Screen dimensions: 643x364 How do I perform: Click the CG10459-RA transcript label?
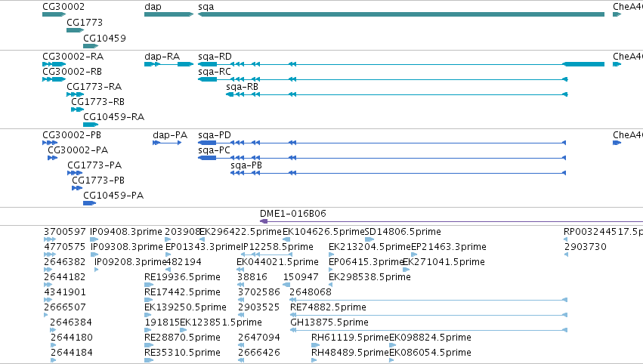(x=114, y=117)
